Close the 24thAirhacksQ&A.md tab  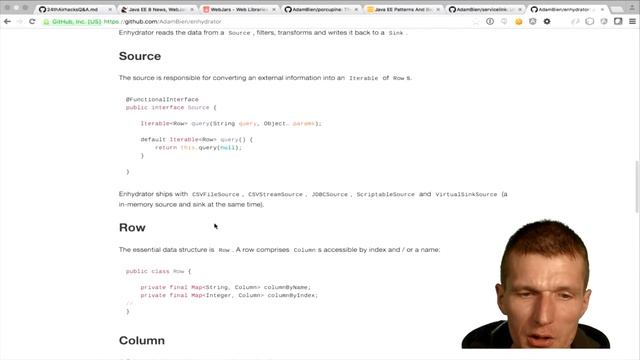[110, 9]
